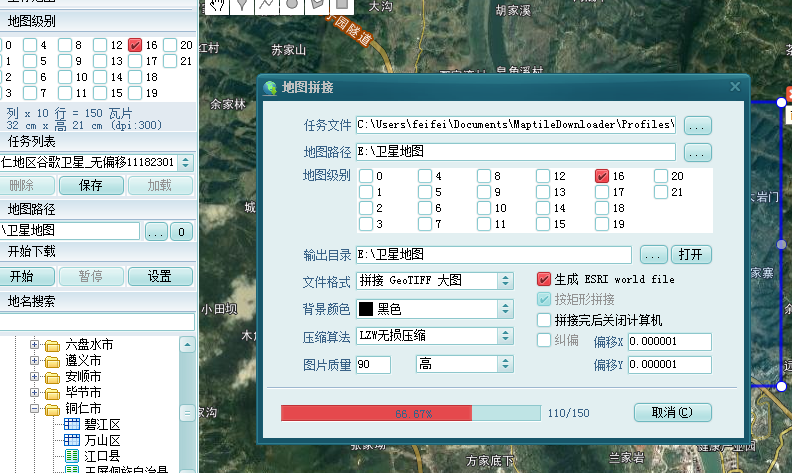This screenshot has height=473, width=792.
Task: Select the circle drawing tool
Action: 292,5
